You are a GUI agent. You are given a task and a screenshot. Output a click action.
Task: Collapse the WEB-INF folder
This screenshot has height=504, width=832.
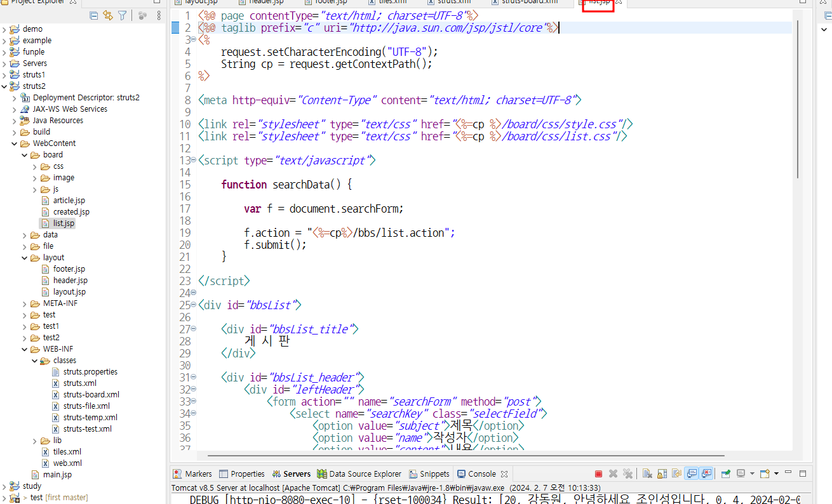pos(25,349)
